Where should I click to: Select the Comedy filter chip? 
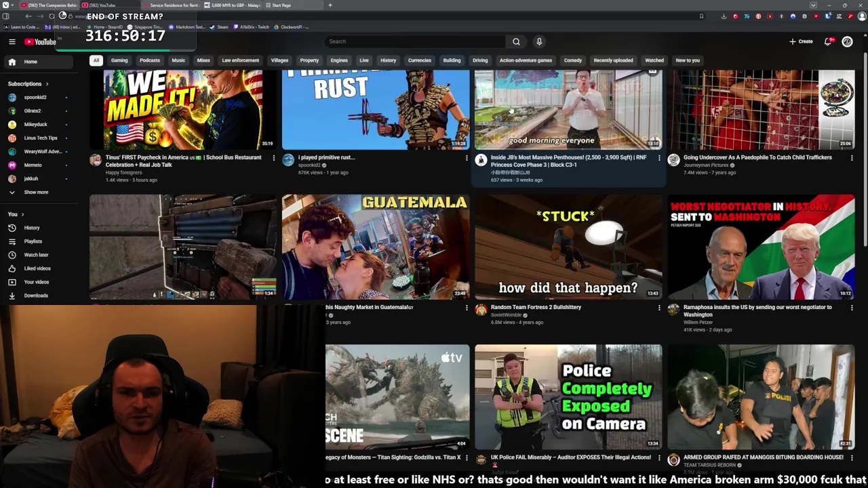[x=573, y=60]
